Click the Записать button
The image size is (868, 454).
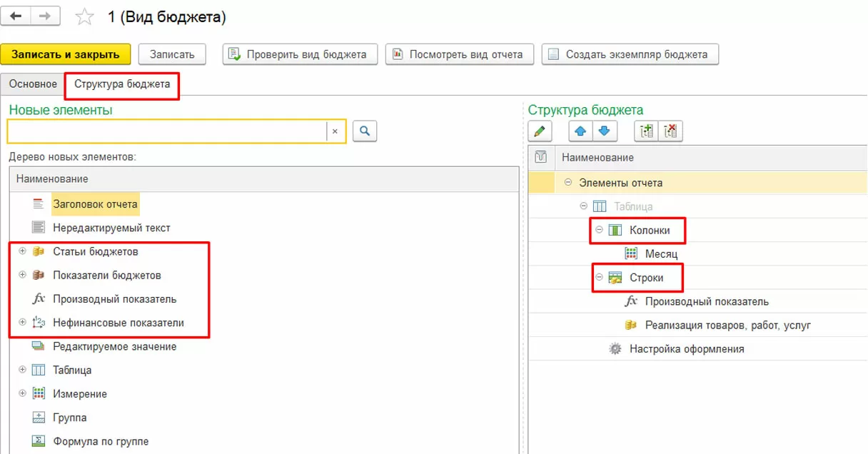172,54
